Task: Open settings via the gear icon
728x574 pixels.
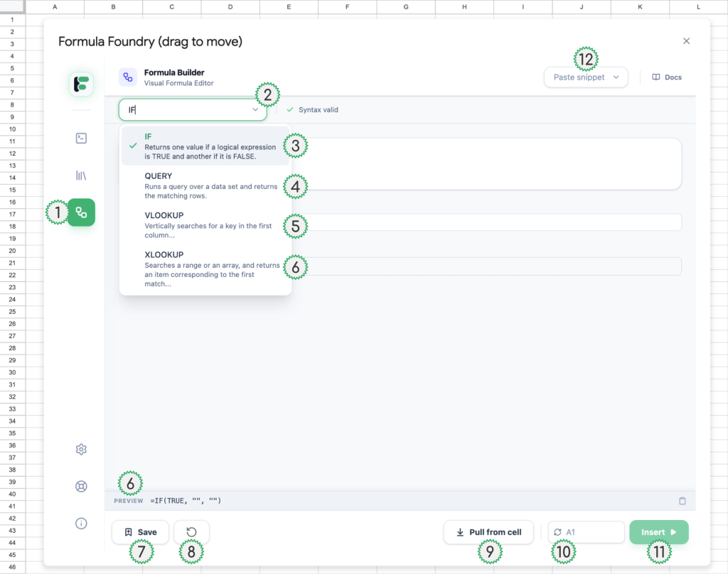Action: point(81,449)
